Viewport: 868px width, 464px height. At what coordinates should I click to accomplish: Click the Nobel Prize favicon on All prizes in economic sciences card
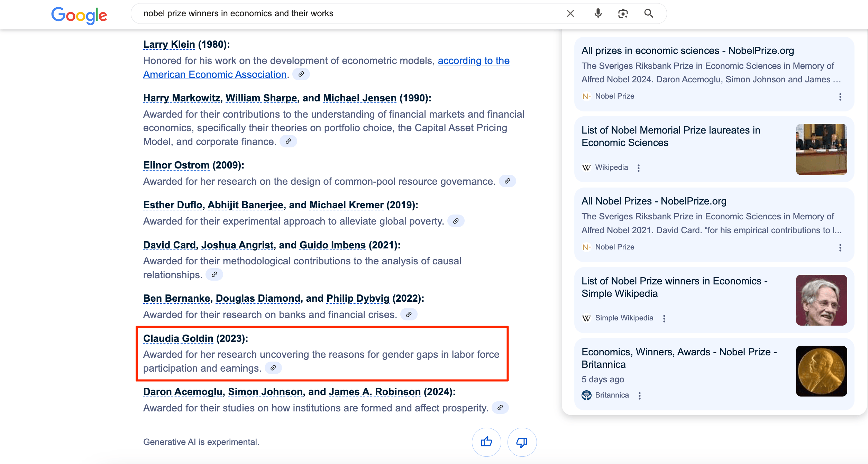point(586,96)
